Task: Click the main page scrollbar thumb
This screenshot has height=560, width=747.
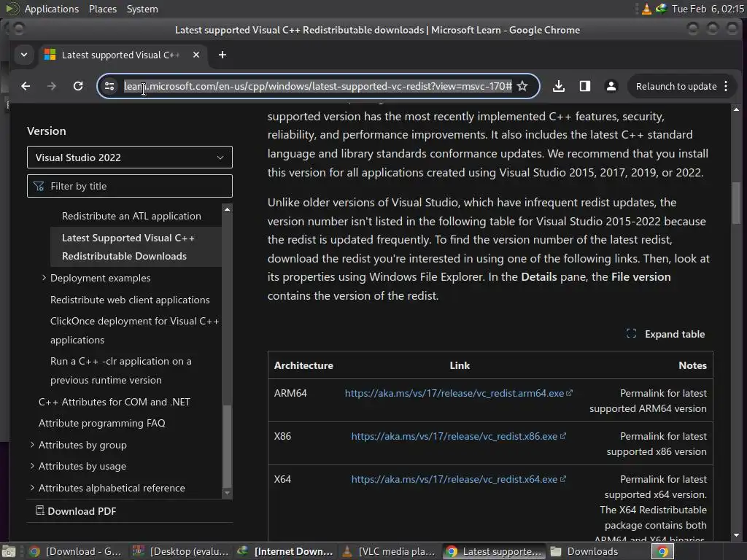Action: (x=737, y=203)
